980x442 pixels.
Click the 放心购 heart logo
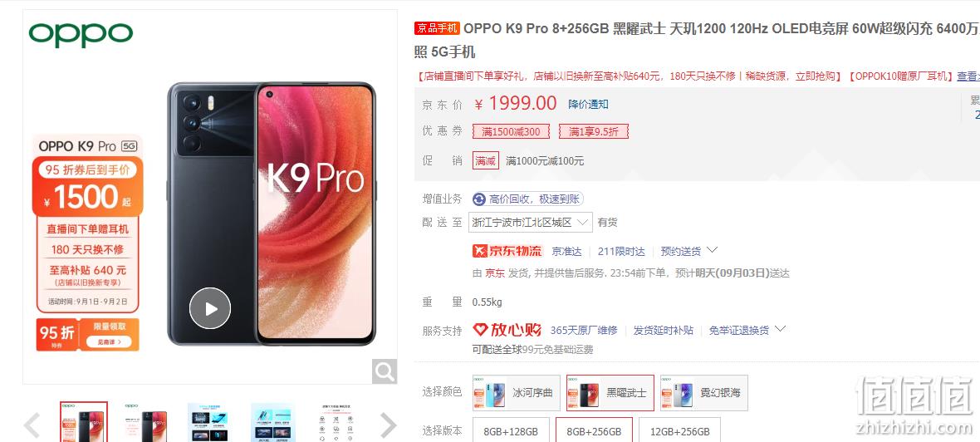click(x=507, y=330)
